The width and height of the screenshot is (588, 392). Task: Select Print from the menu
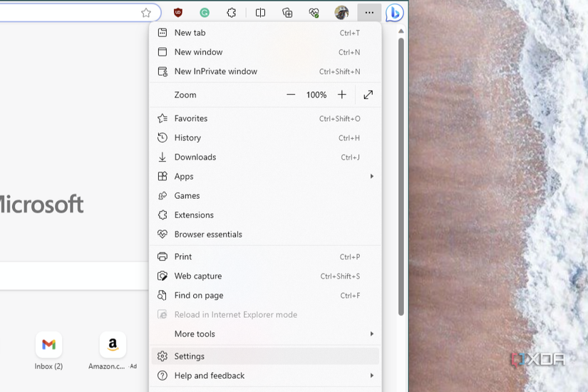(x=266, y=257)
